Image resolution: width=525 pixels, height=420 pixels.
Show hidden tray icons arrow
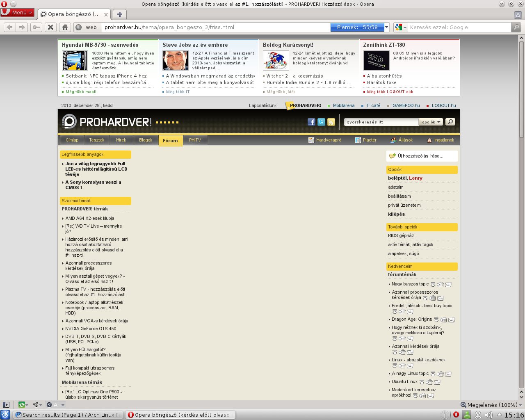click(499, 415)
